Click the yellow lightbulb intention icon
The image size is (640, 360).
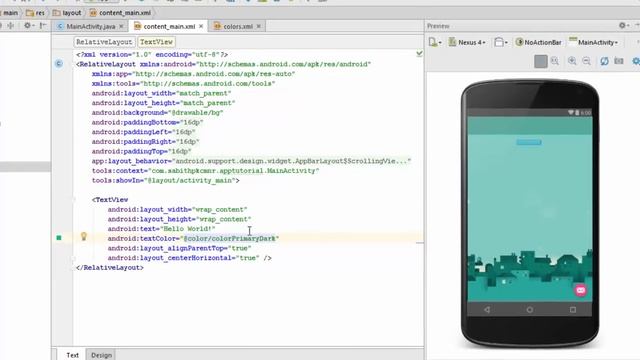(84, 236)
